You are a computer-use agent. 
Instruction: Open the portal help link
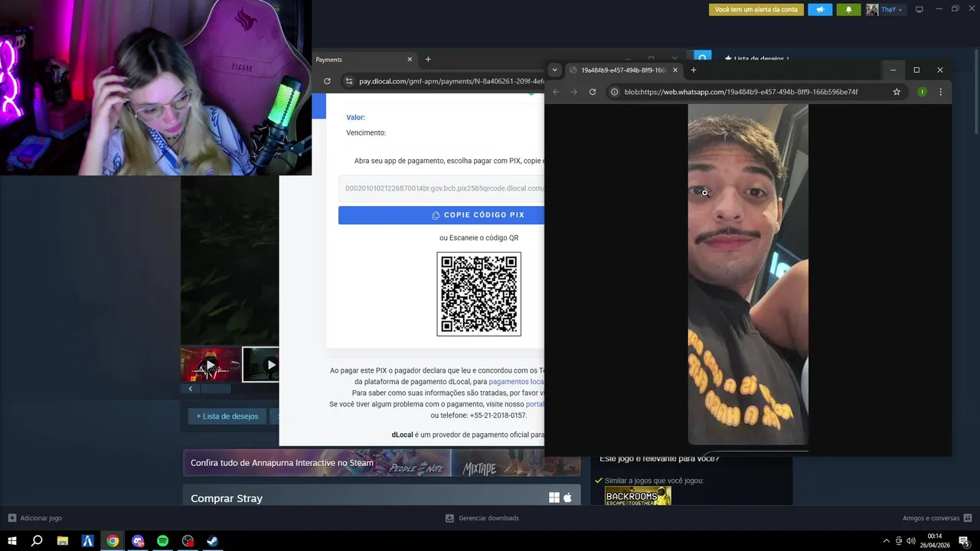tap(534, 404)
